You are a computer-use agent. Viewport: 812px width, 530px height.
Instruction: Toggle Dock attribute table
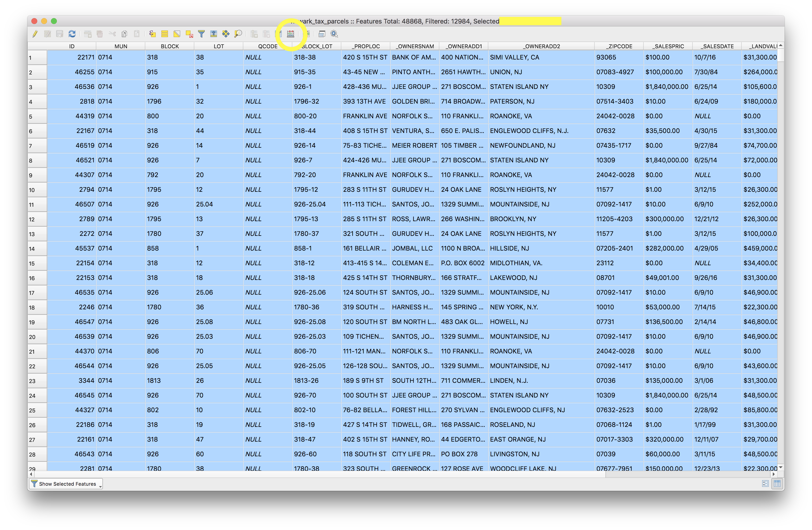point(322,34)
